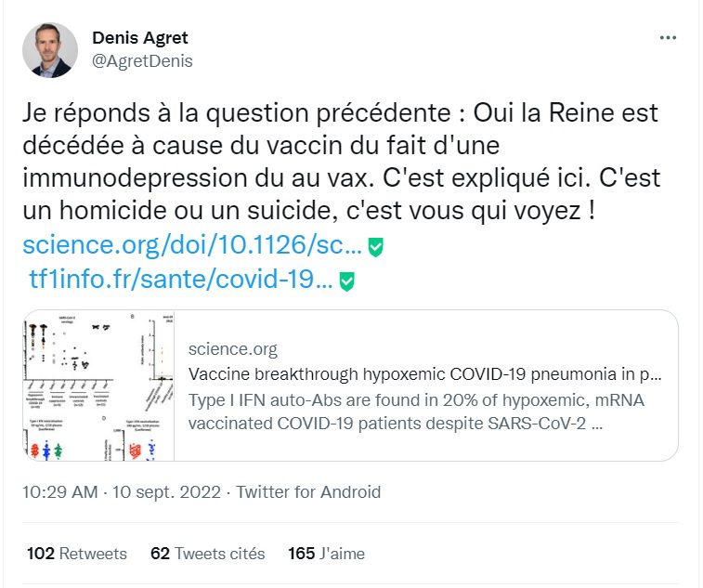Click tweet text about la Reine
The width and height of the screenshot is (703, 588).
tap(341, 162)
